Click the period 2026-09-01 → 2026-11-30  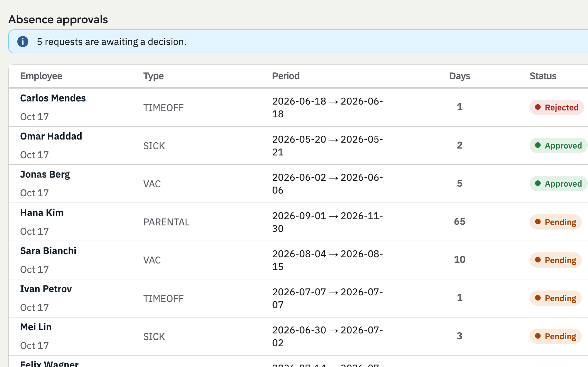click(328, 222)
